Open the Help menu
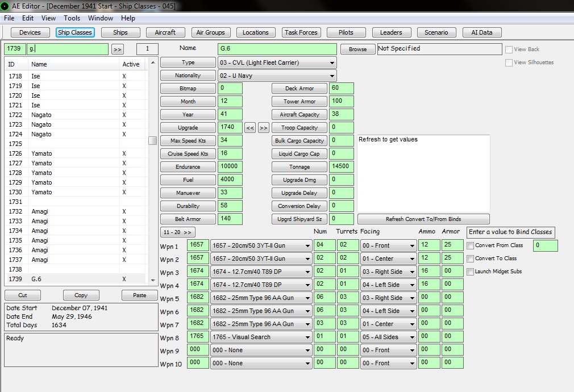 point(128,18)
